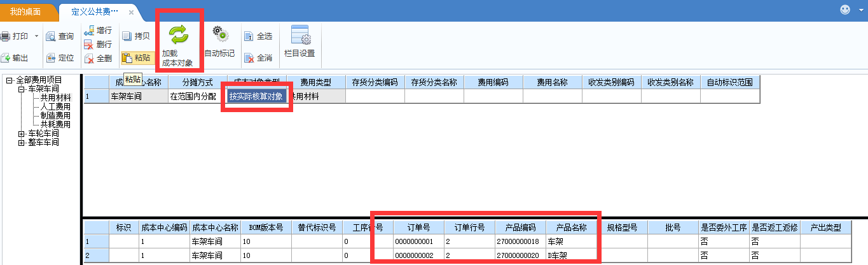Viewport: 868px width, 265px height.
Task: Open the dropdown arrow next to 打印
Action: click(36, 36)
